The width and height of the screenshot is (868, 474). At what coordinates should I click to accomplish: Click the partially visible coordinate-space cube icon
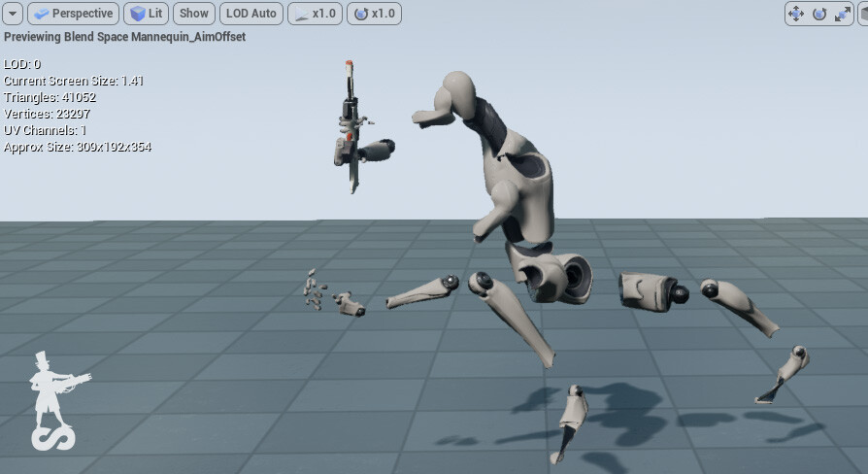point(863,14)
